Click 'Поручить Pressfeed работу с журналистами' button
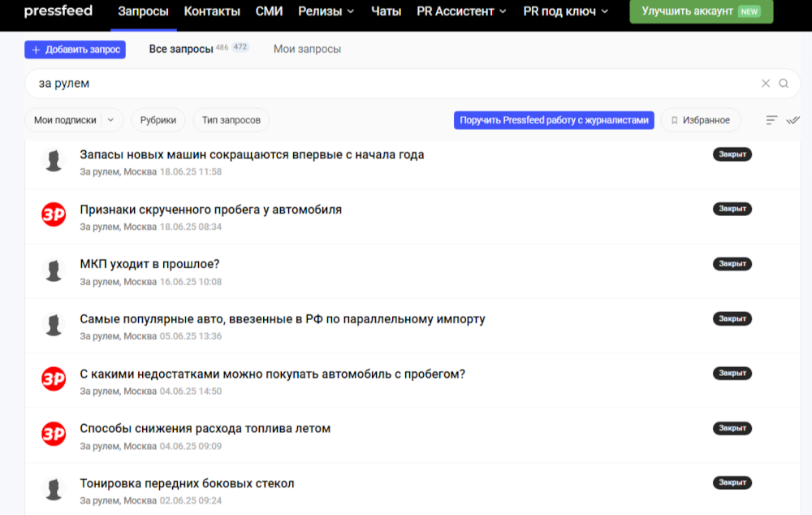The width and height of the screenshot is (812, 515). click(x=554, y=120)
